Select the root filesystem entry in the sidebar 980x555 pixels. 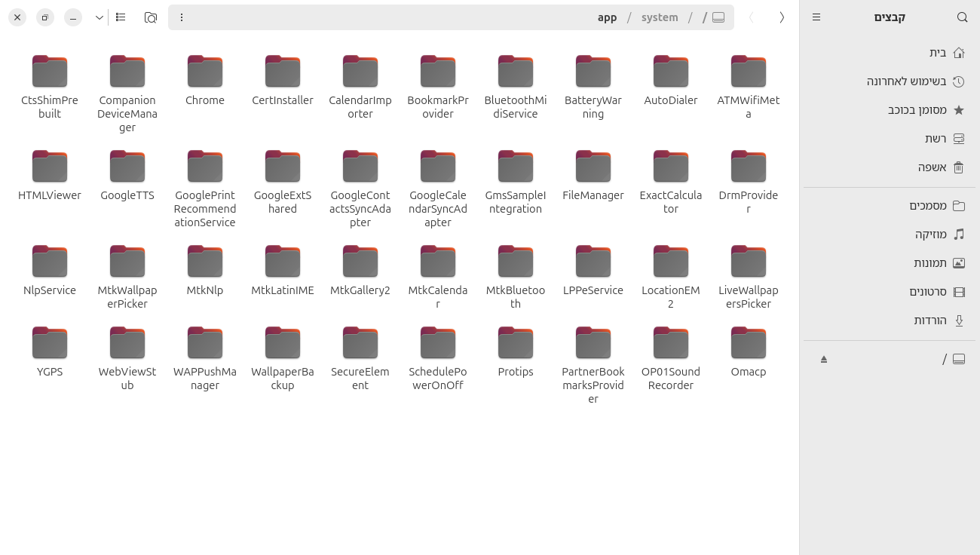click(890, 359)
